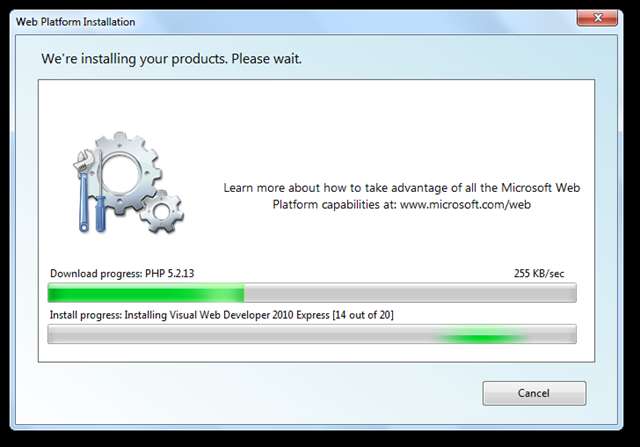Screen dimensions: 640x447
Task: Click the wrench tool icon
Action: (x=83, y=190)
